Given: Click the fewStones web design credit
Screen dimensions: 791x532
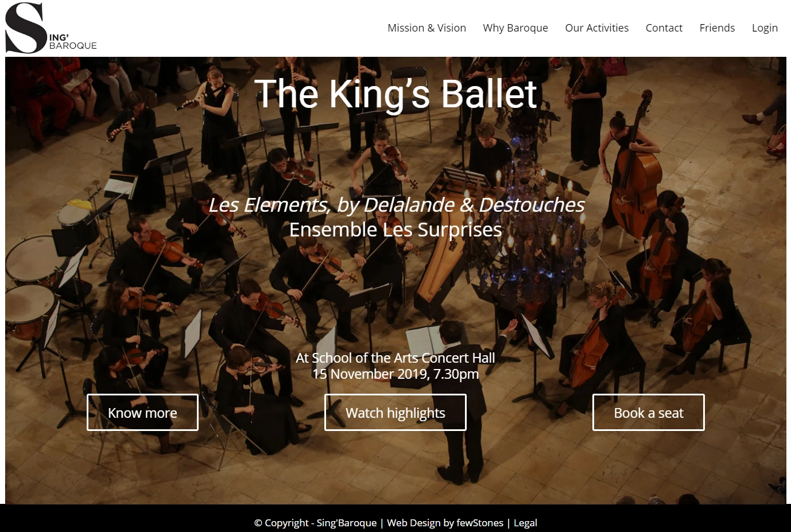Looking at the screenshot, I should point(445,523).
